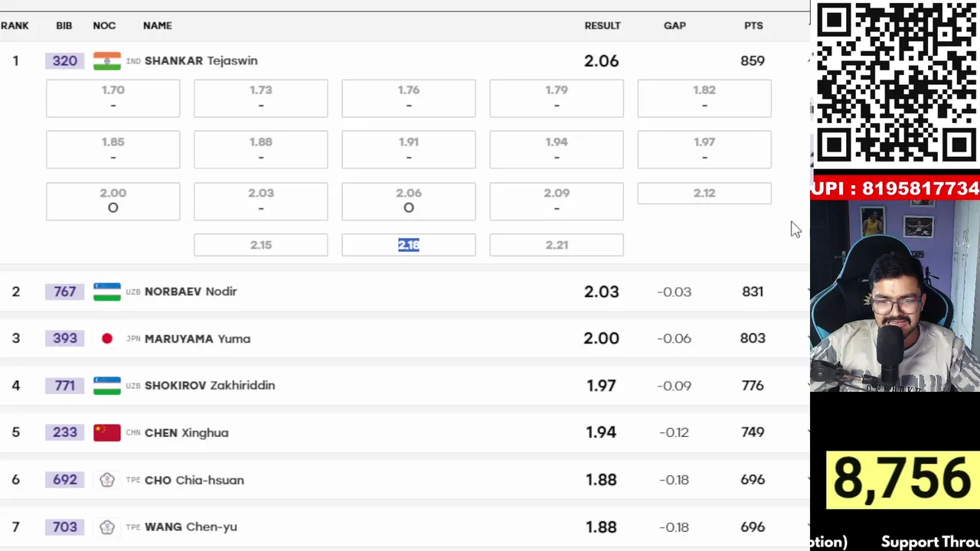Click the Chinese Taipei emblem beside Wang Chen-yu
The image size is (980, 551).
click(x=107, y=527)
